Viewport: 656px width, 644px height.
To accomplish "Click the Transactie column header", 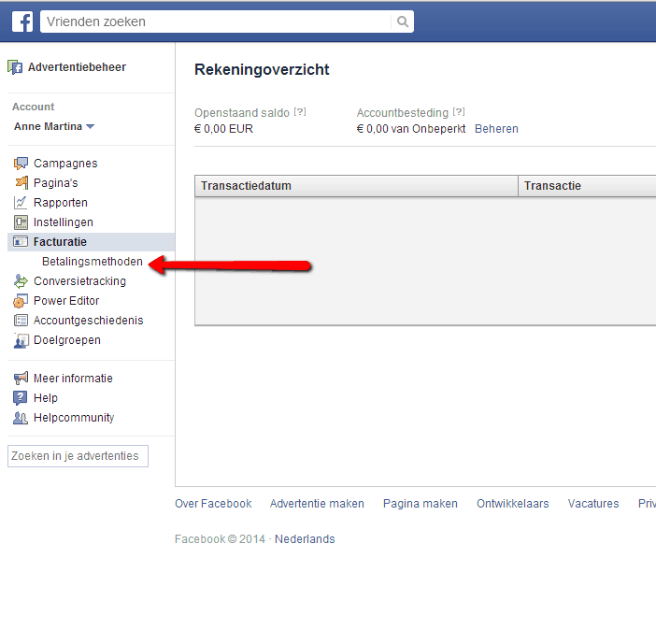I will [587, 186].
